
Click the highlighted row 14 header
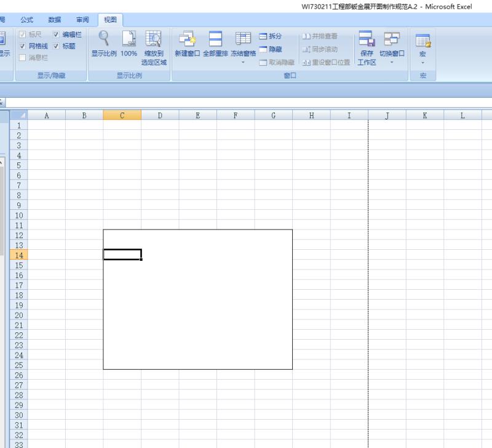click(19, 255)
